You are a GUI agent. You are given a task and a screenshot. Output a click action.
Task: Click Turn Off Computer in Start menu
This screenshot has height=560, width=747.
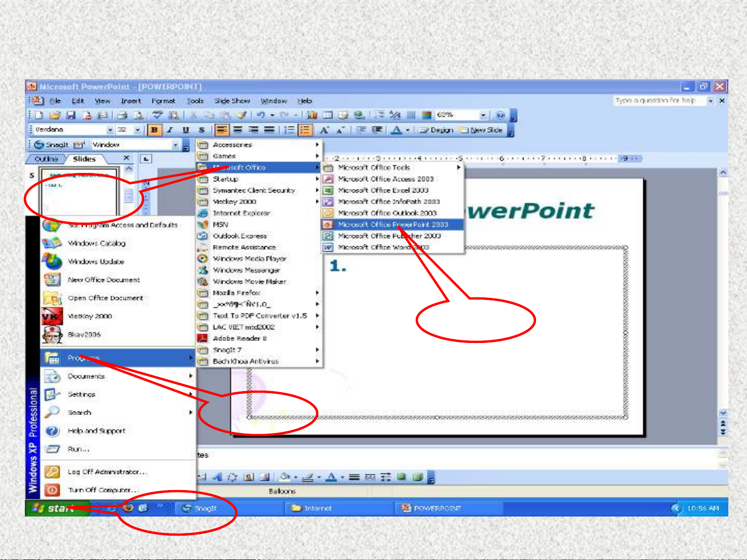coord(104,490)
